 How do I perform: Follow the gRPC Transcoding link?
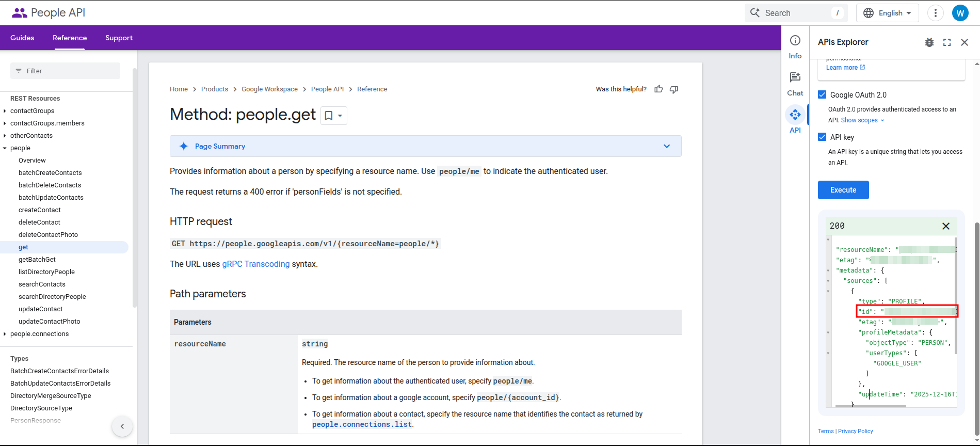pyautogui.click(x=256, y=264)
